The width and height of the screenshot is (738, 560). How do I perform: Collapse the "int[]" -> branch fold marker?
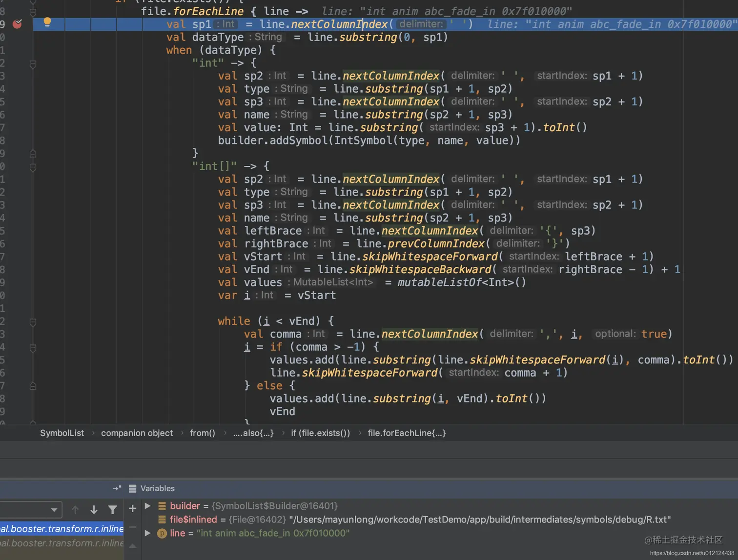coord(33,167)
